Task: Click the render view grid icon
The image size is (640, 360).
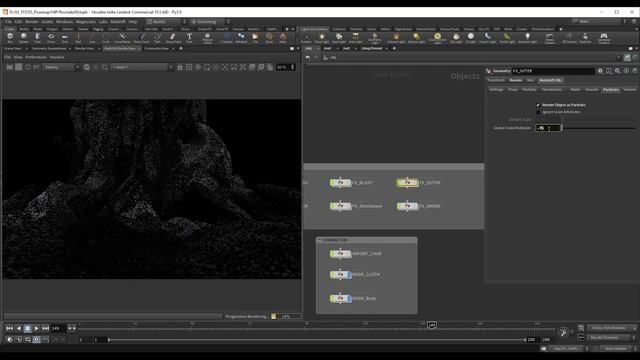Action: pyautogui.click(x=189, y=67)
